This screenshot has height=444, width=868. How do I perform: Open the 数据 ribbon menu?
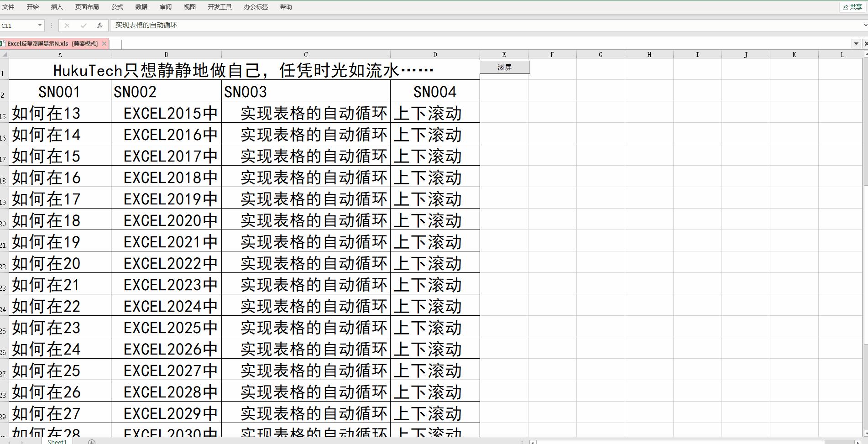pyautogui.click(x=141, y=6)
